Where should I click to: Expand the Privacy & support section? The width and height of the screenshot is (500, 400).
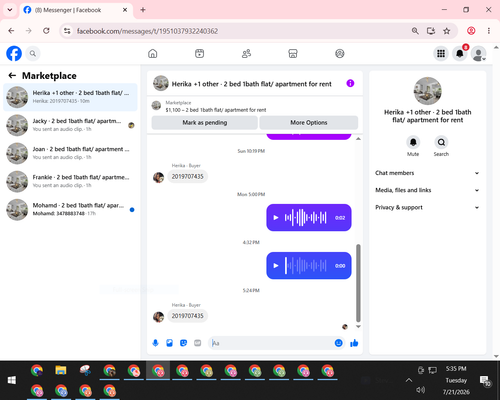point(427,207)
